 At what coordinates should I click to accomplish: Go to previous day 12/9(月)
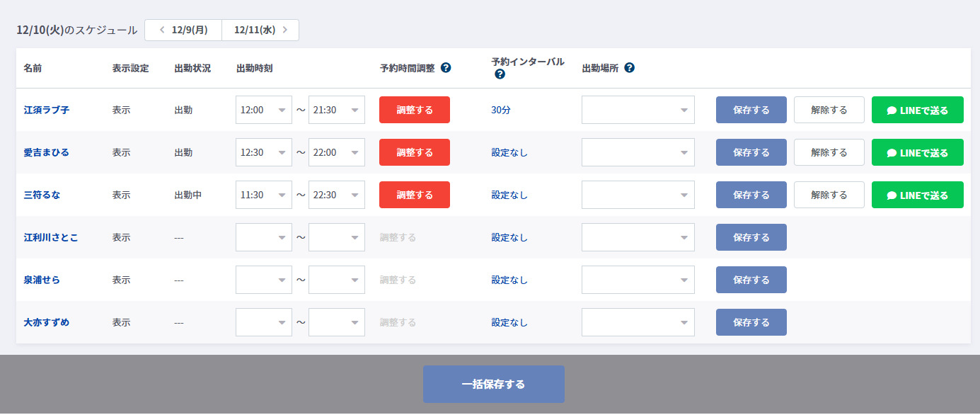183,30
